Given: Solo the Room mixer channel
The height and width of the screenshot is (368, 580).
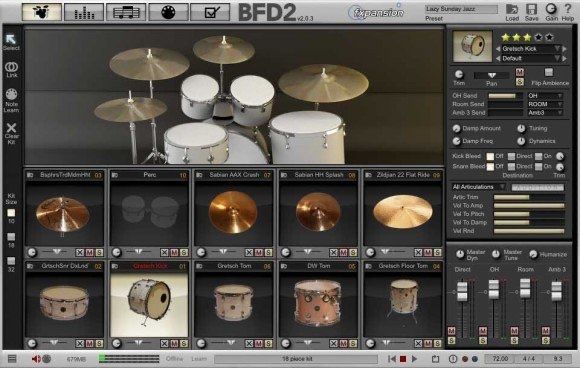Looking at the screenshot, I should click(514, 340).
